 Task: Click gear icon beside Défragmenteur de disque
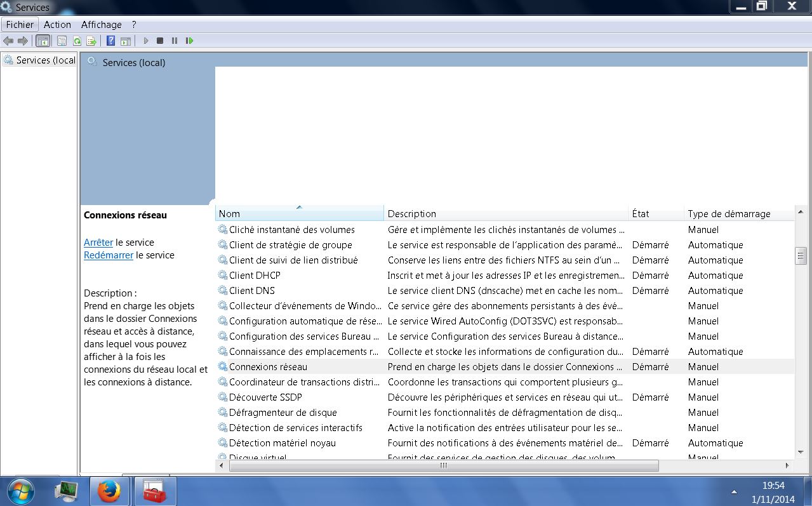point(223,412)
